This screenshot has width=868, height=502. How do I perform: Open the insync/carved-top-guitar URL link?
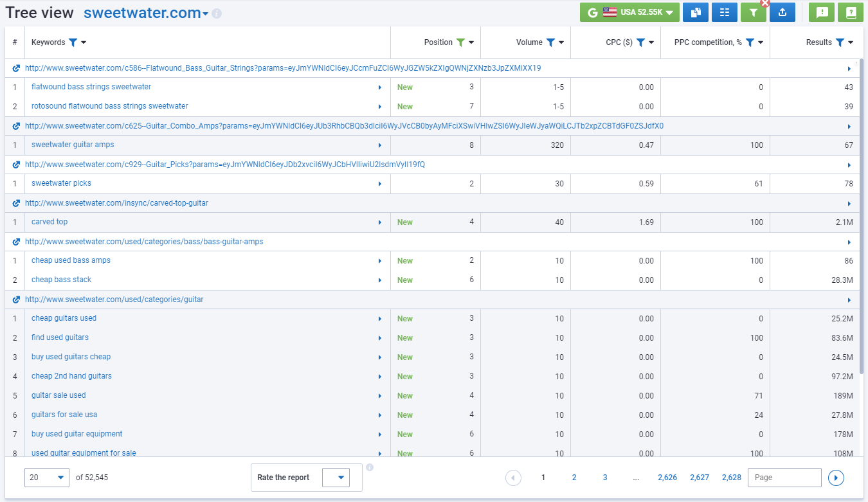click(x=116, y=203)
